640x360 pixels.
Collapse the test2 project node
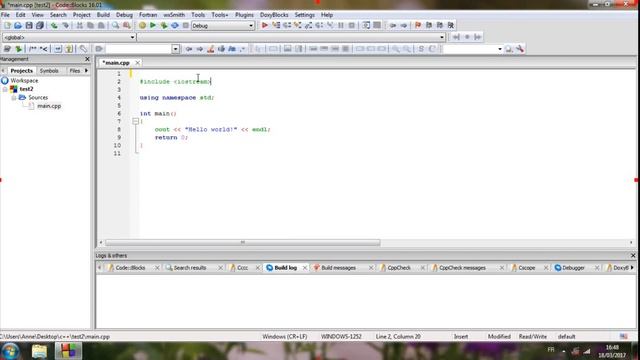[5, 89]
